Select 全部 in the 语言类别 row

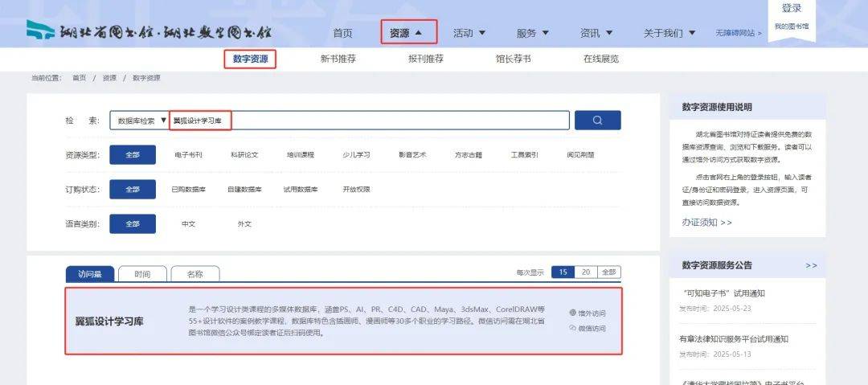point(133,223)
